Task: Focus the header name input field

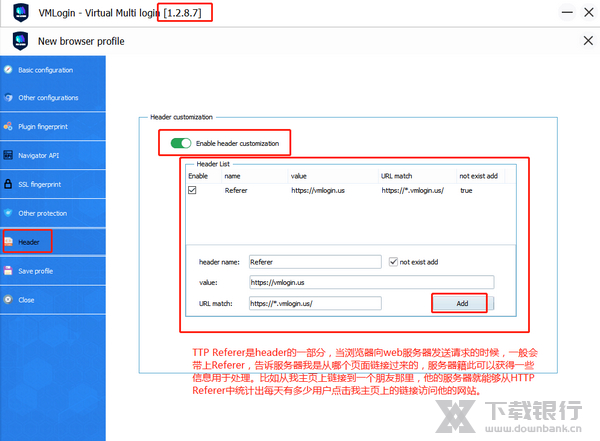Action: pos(315,262)
